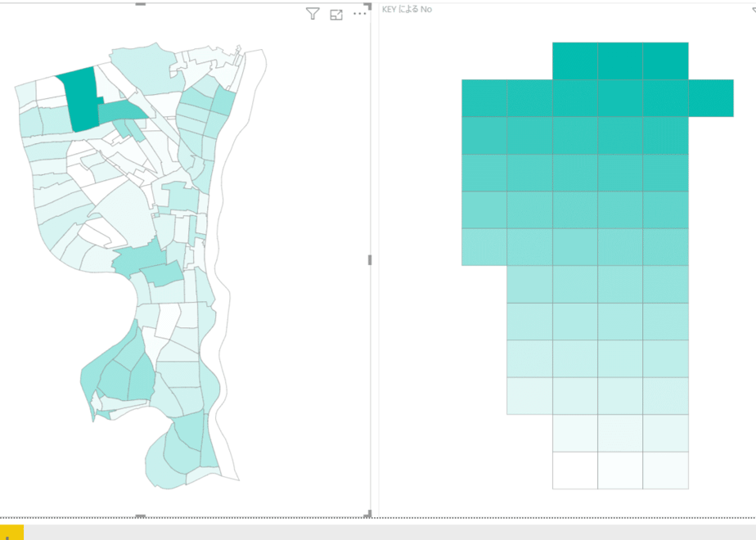The image size is (756, 540).
Task: Select the rightmost cell in the grid's top row
Action: click(665, 61)
